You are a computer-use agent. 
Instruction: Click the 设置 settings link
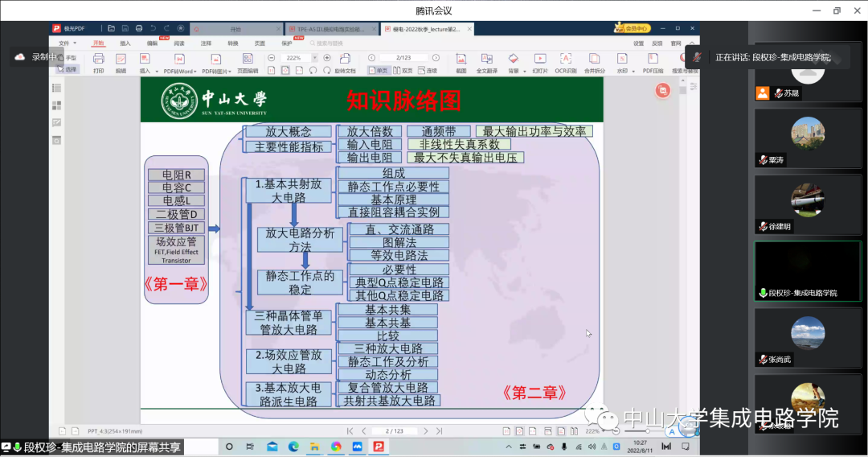pyautogui.click(x=638, y=43)
